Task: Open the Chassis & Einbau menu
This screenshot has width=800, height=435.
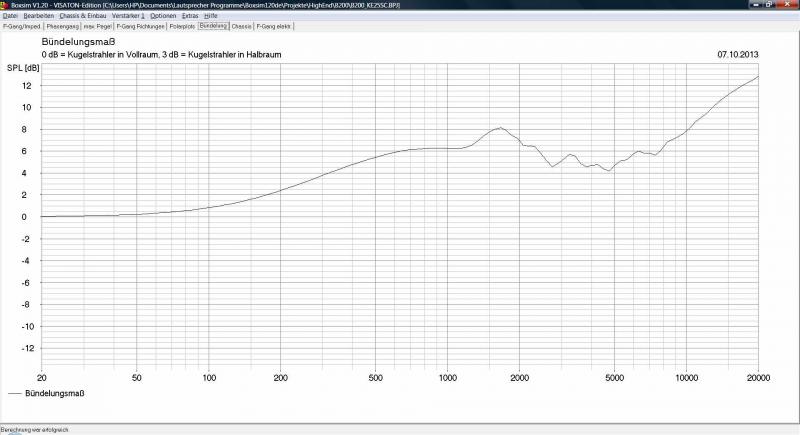Action: point(83,16)
